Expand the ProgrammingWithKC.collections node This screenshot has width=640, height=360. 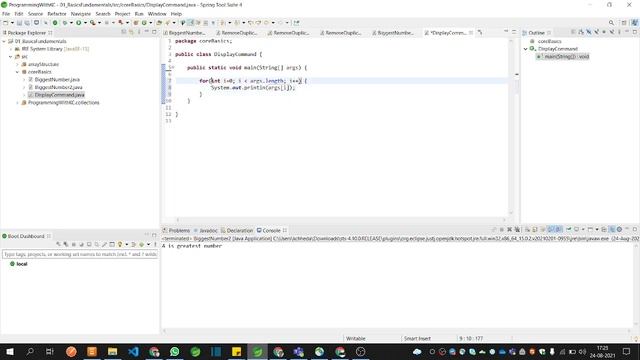(18, 103)
